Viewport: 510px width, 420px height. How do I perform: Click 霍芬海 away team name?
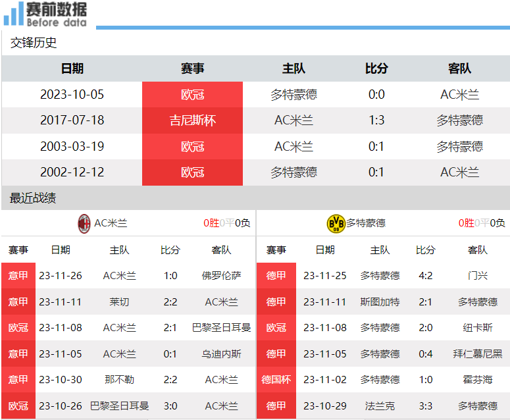pos(478,380)
